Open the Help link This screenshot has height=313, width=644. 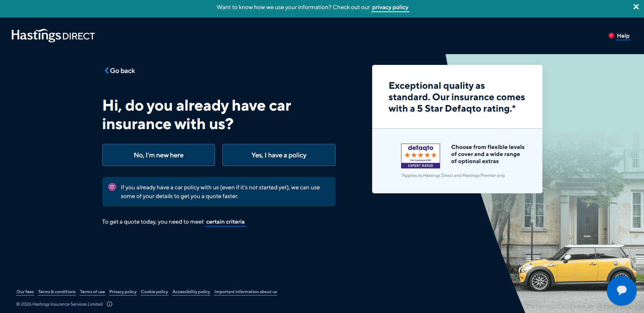(x=623, y=36)
